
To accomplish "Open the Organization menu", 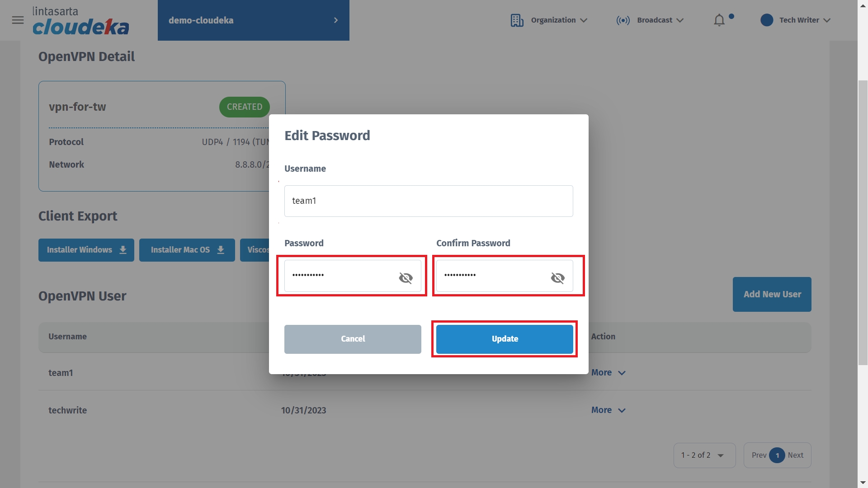I will pyautogui.click(x=559, y=20).
